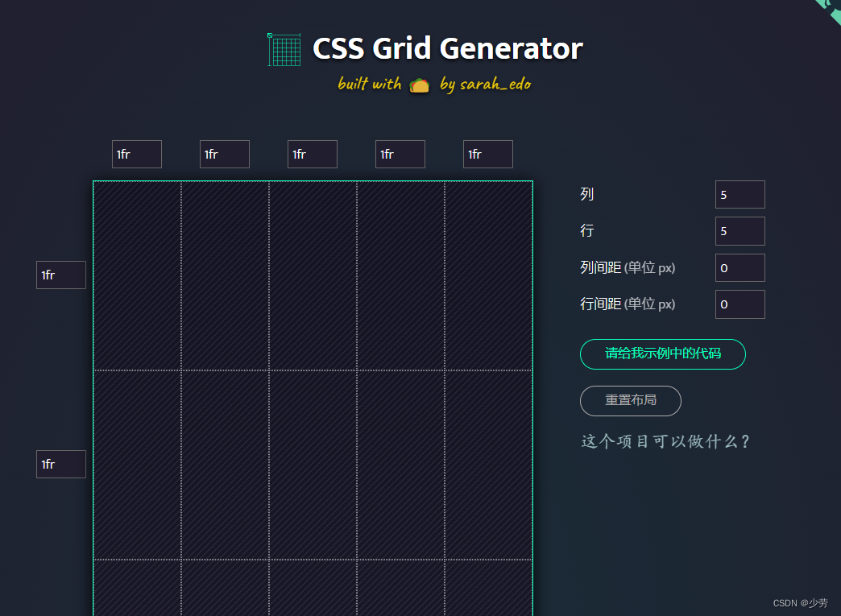Click the 列 label text
841x616 pixels.
(x=586, y=194)
